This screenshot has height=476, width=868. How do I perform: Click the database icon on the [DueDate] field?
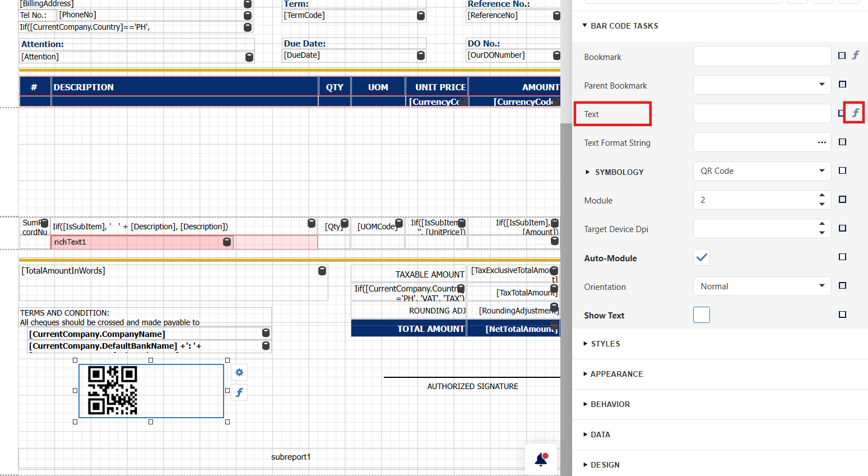pos(421,56)
